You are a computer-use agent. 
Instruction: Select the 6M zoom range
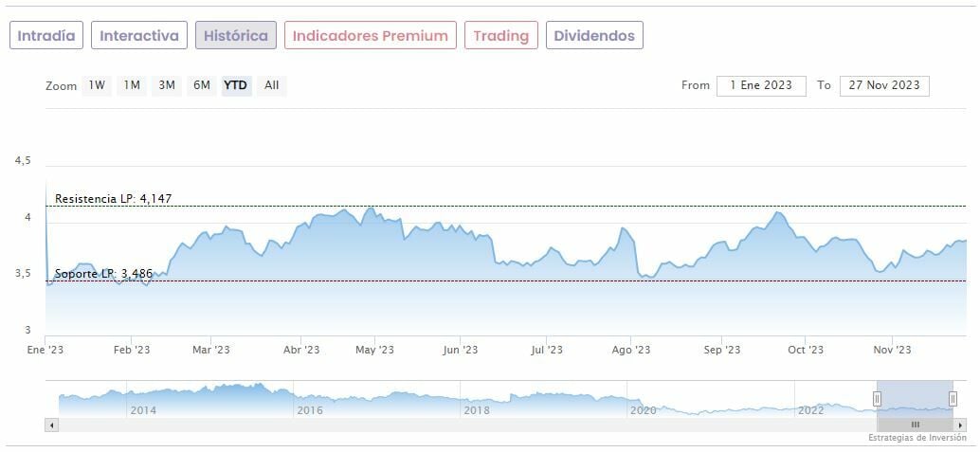[202, 85]
